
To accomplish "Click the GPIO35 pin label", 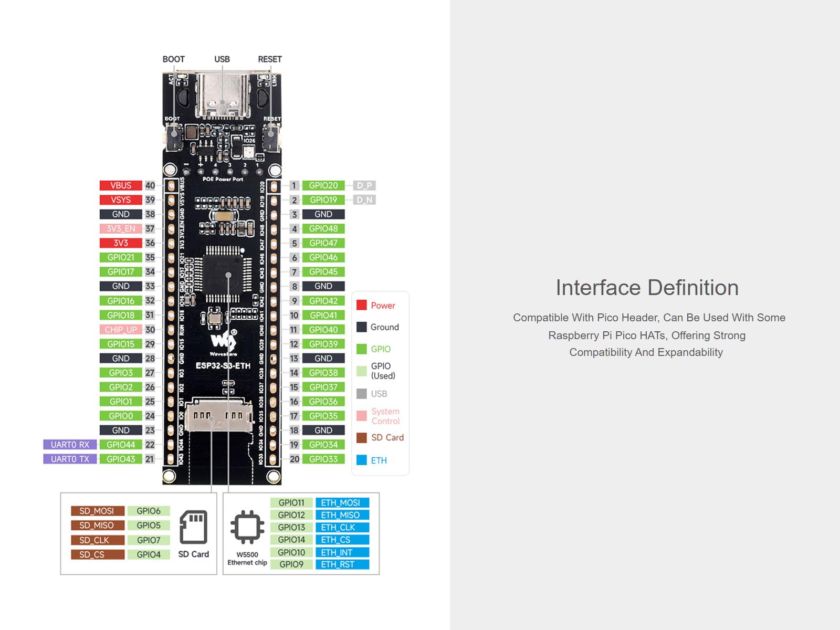I will tap(323, 416).
